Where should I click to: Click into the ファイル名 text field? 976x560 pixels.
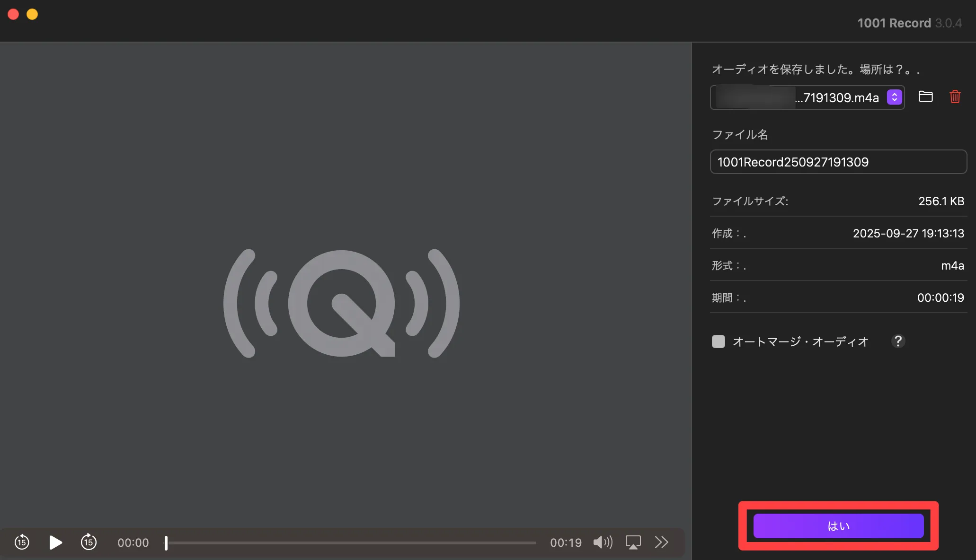[x=838, y=162]
